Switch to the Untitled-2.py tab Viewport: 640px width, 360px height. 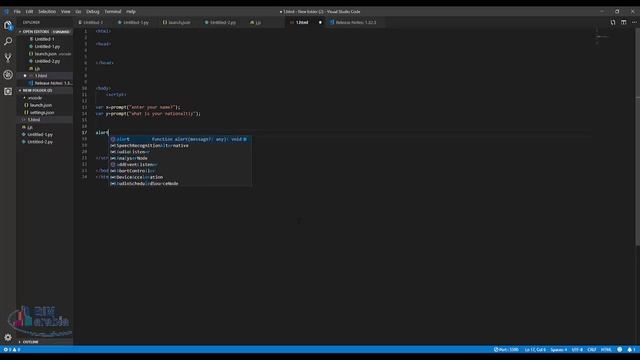click(222, 22)
